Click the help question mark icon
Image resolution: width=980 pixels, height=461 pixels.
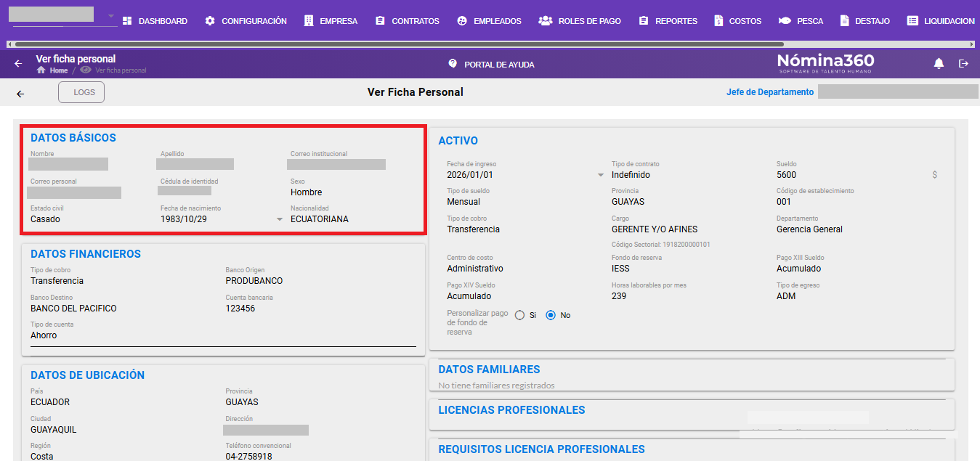[453, 64]
